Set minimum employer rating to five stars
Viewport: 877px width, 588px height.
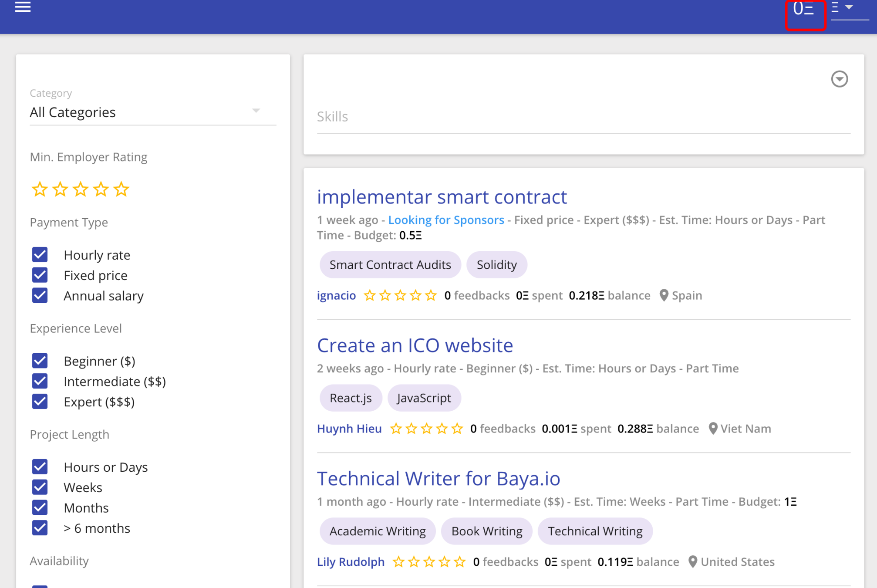coord(121,189)
